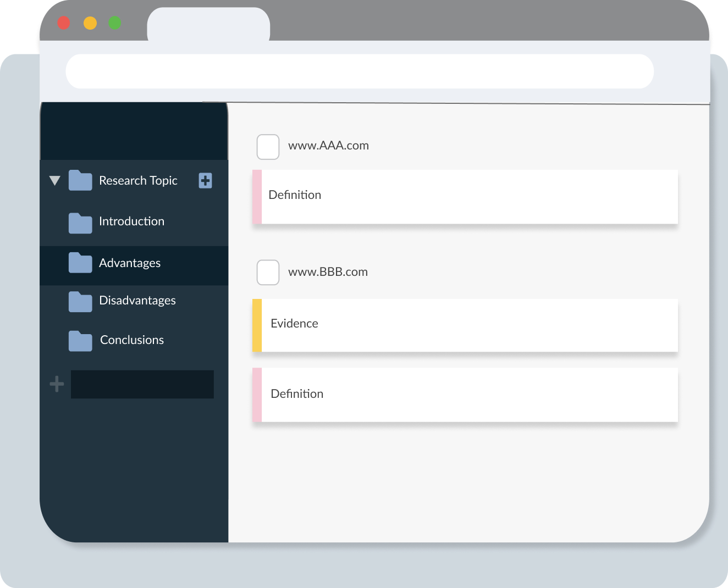Click inside the new folder name input field
The height and width of the screenshot is (588, 728).
click(x=142, y=384)
